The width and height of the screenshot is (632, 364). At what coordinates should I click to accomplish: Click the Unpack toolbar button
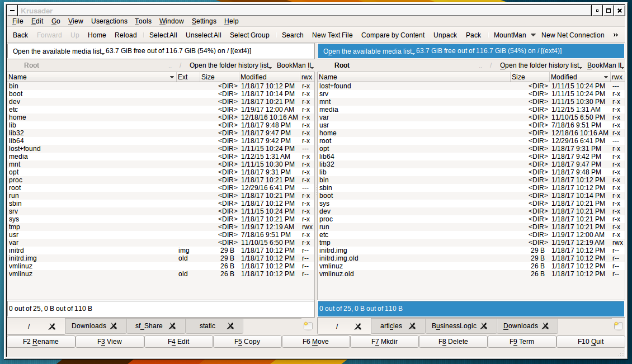(445, 35)
